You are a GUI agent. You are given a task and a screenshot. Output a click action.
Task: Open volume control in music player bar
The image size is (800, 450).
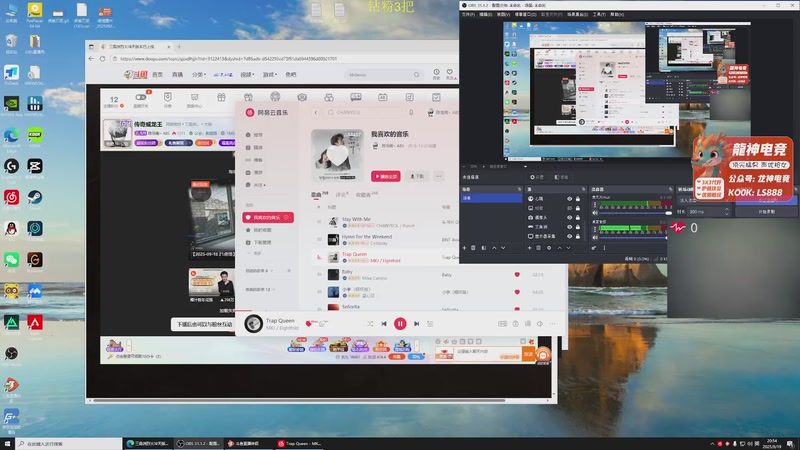point(540,323)
